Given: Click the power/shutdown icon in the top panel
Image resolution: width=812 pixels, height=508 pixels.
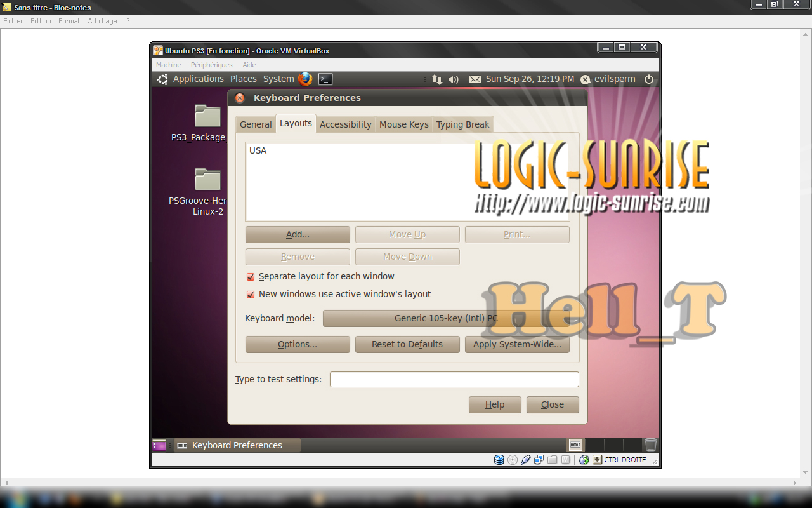Looking at the screenshot, I should point(648,79).
